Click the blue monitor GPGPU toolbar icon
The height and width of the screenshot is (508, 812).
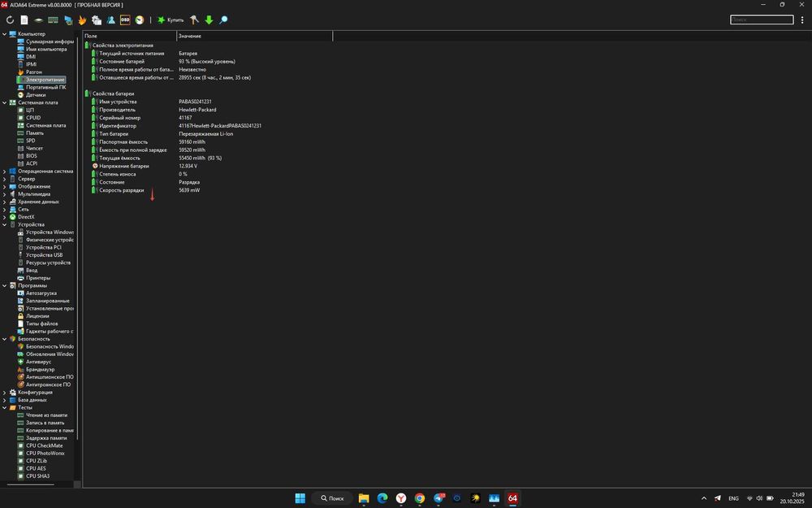coord(68,20)
